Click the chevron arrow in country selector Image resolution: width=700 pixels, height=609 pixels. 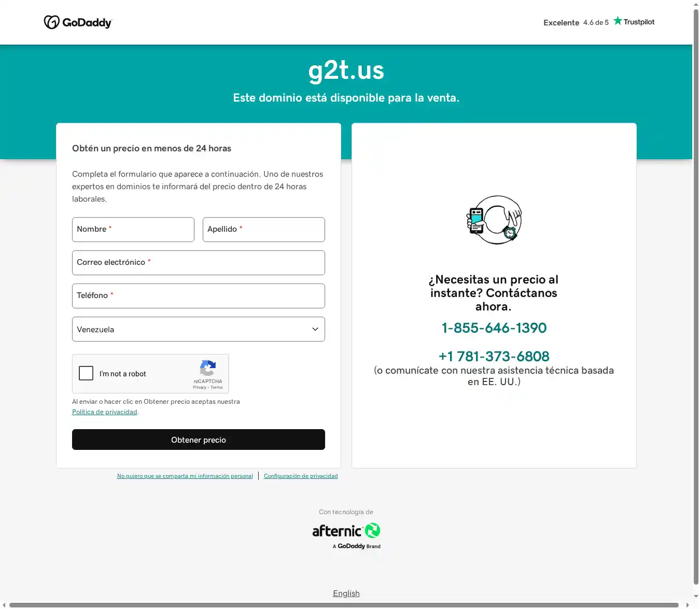point(315,329)
